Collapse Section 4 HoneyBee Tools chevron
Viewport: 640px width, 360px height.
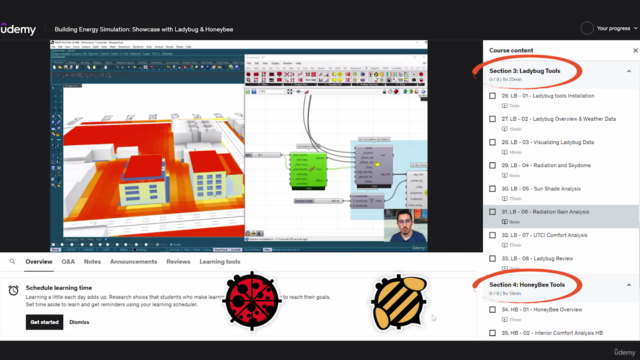pyautogui.click(x=629, y=285)
